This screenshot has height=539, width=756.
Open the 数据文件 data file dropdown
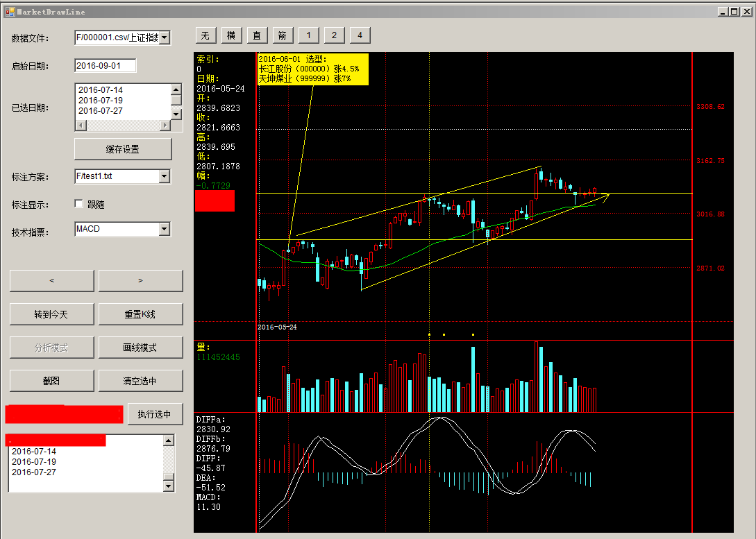click(164, 37)
